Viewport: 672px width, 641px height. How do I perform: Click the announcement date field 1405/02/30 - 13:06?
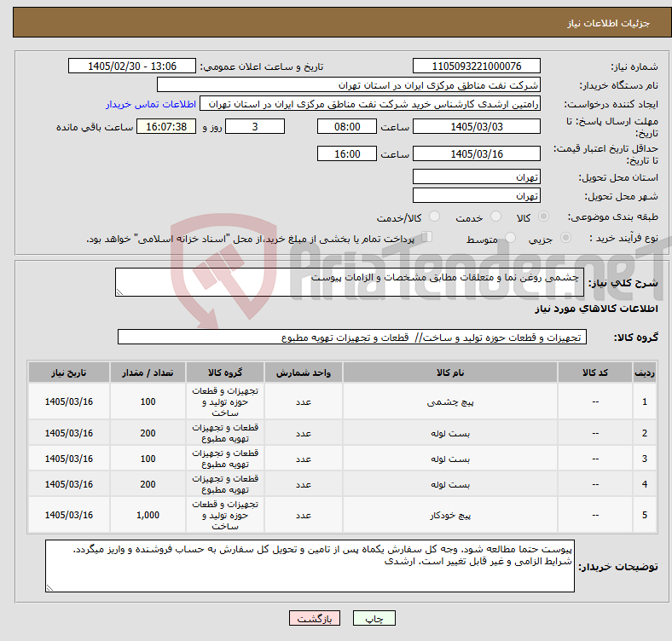point(132,66)
